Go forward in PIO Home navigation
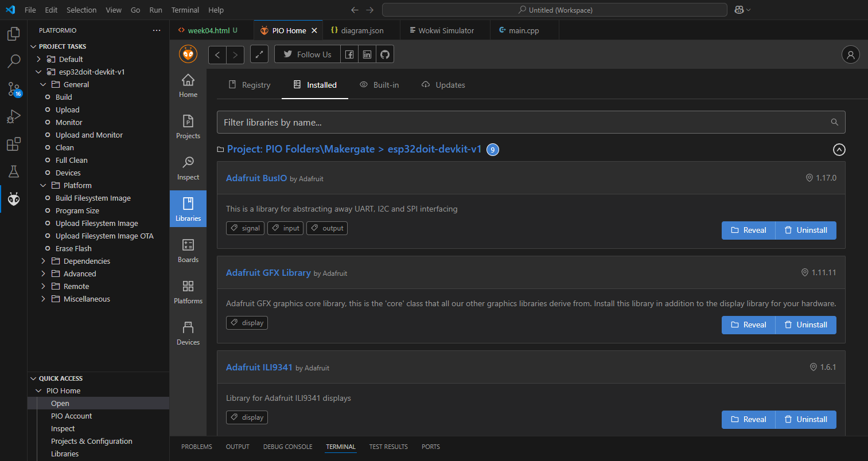The height and width of the screenshot is (461, 868). [x=235, y=54]
